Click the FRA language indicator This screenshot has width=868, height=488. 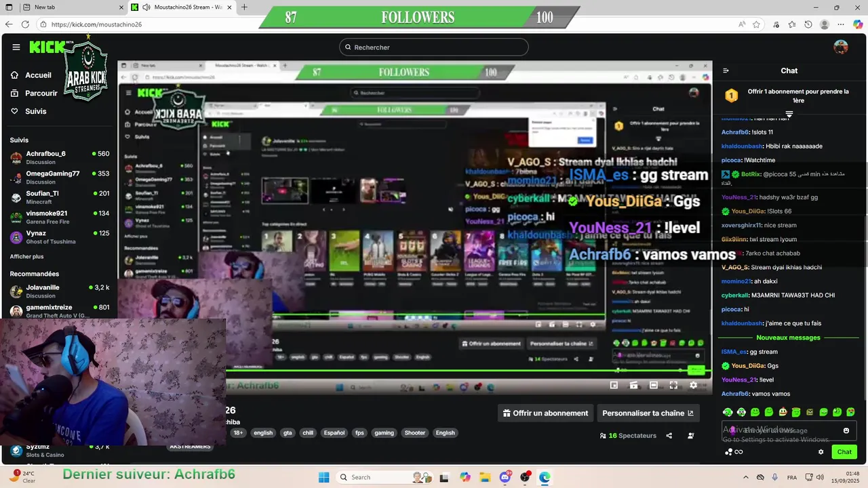tap(792, 477)
